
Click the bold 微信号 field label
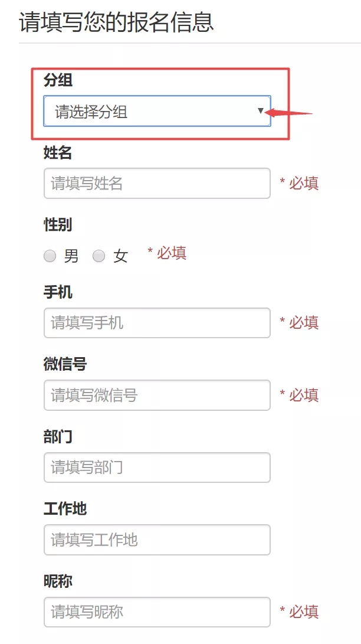[65, 364]
